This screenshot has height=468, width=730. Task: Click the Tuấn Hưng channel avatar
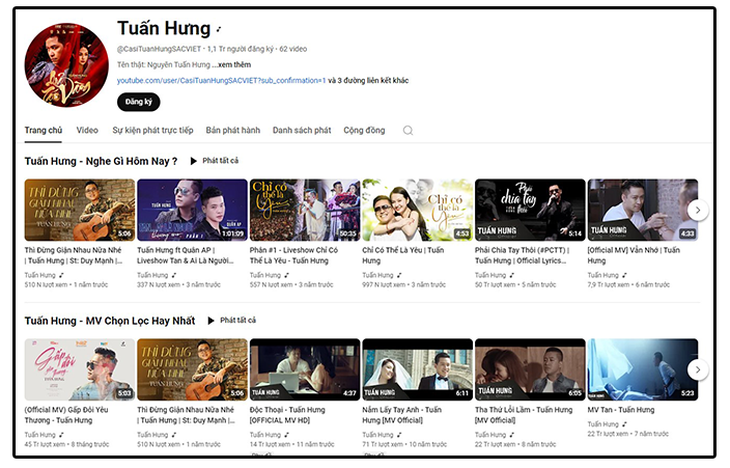67,65
